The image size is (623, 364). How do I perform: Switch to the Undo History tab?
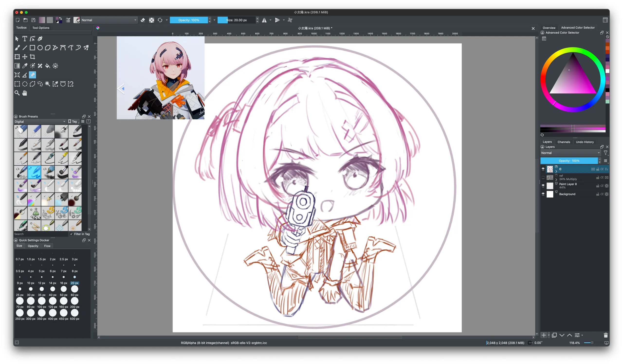585,142
